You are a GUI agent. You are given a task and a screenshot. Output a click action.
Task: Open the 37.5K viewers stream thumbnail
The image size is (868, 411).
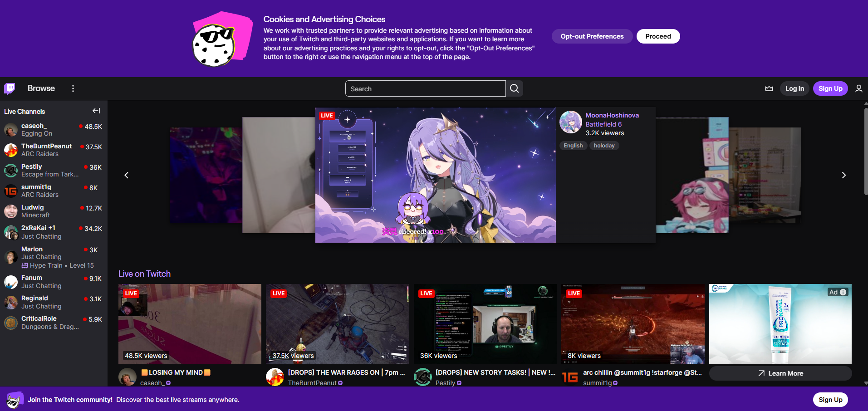(x=338, y=324)
